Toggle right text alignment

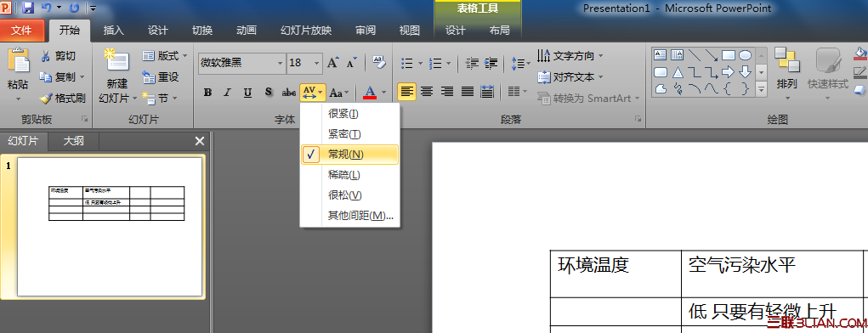pos(447,91)
